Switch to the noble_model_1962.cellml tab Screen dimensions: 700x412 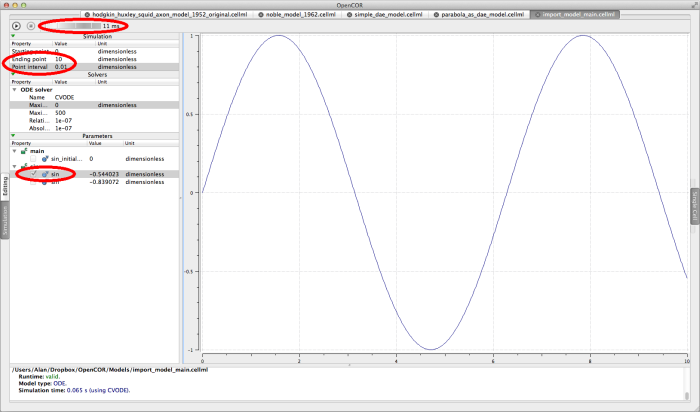coord(298,16)
